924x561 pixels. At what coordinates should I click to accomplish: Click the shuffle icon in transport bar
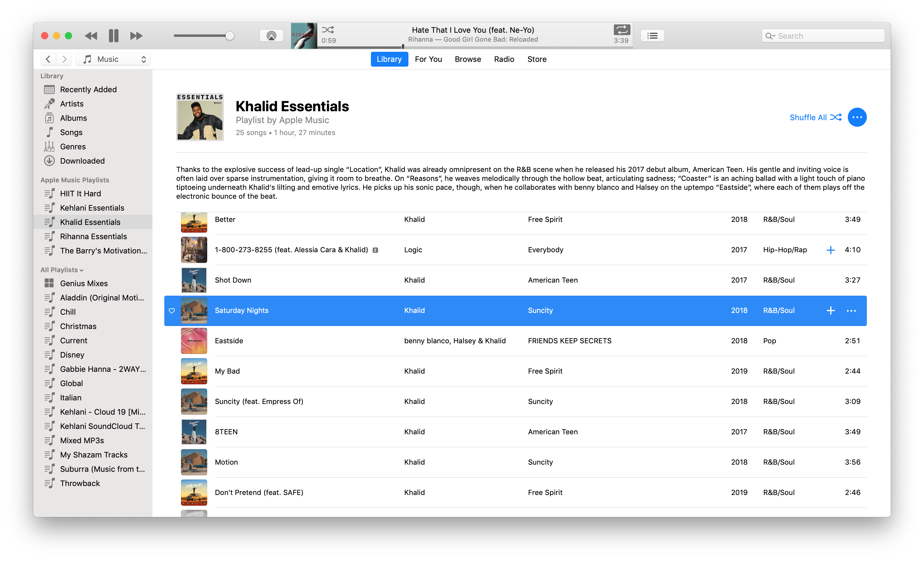(329, 30)
